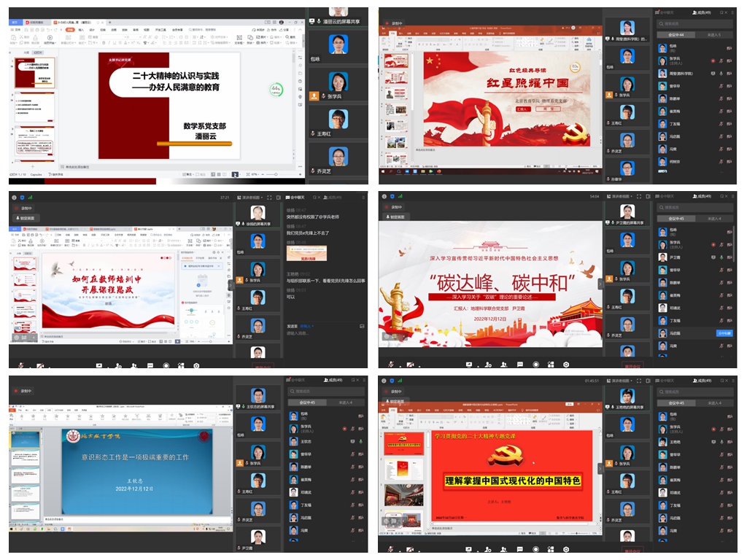Click the green network signal icon in 碳达峰 meeting
This screenshot has height=560, width=747.
(400, 196)
